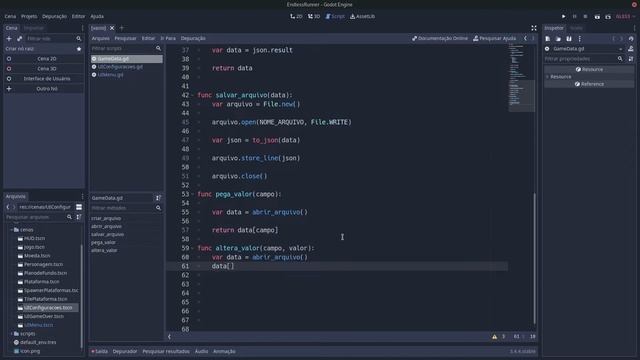This screenshot has height=360, width=640.
Task: Expand the scripts folder
Action: (x=11, y=334)
